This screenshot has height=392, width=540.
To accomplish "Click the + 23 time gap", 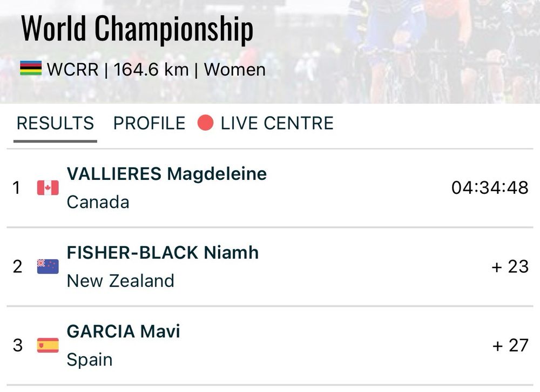I will [x=510, y=267].
